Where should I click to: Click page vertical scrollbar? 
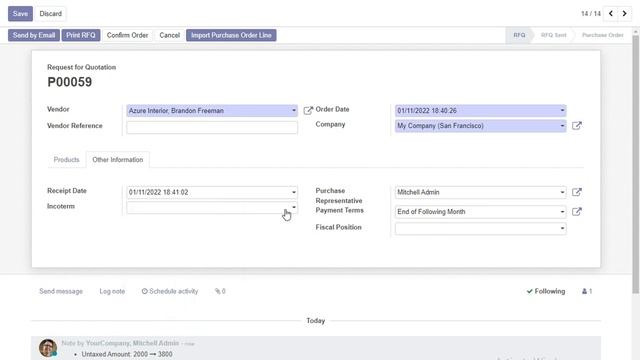point(636,164)
